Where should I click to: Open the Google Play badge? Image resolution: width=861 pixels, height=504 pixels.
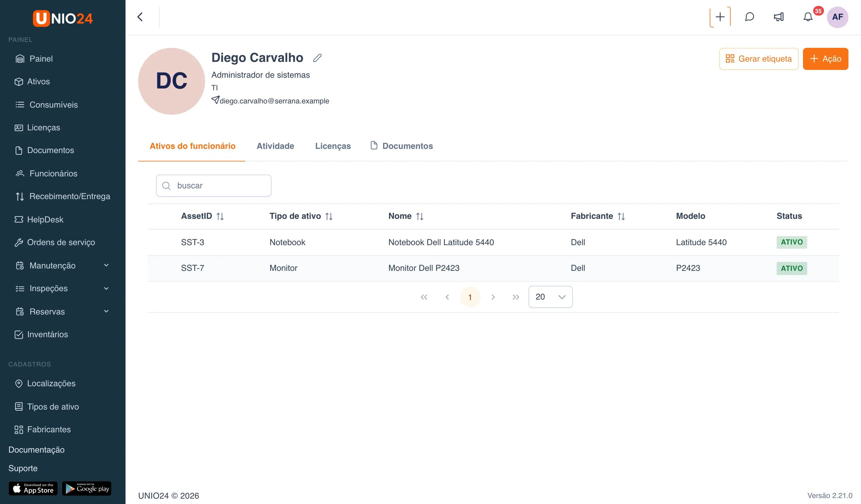click(x=87, y=488)
